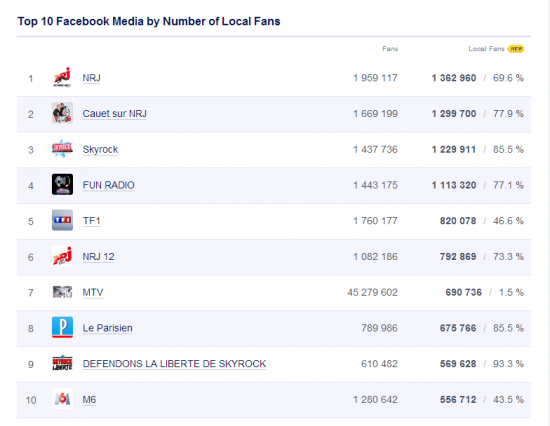Click the NRJ 12 logo icon
The height and width of the screenshot is (426, 550).
tap(62, 256)
